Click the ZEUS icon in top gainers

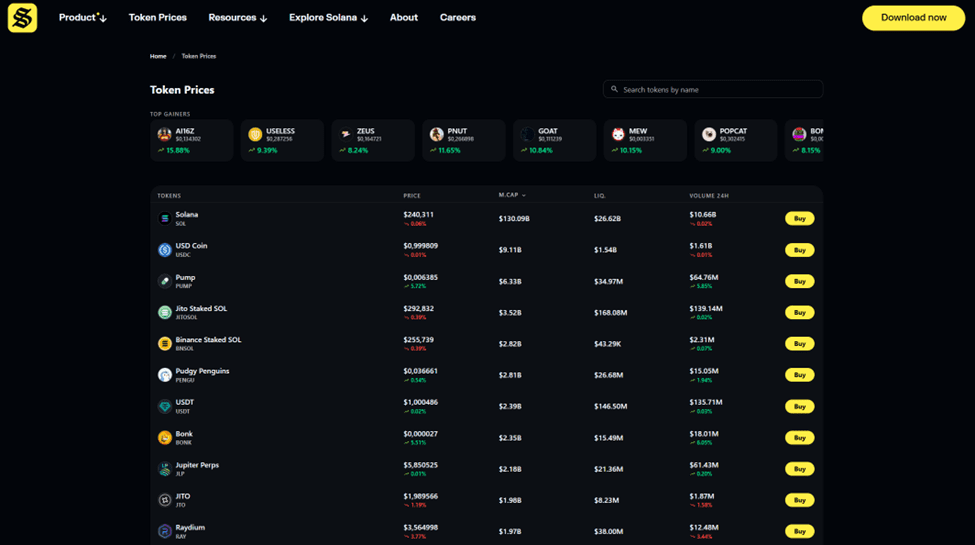tap(346, 134)
